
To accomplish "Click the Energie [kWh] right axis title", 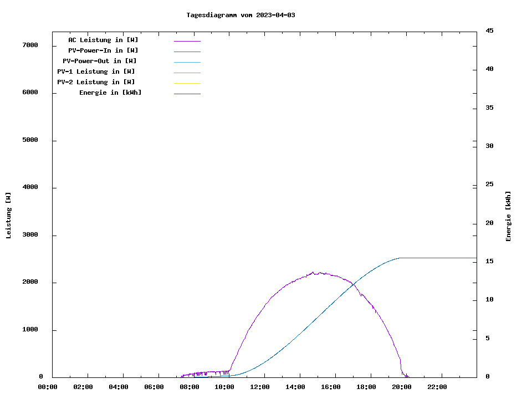I will pos(508,216).
